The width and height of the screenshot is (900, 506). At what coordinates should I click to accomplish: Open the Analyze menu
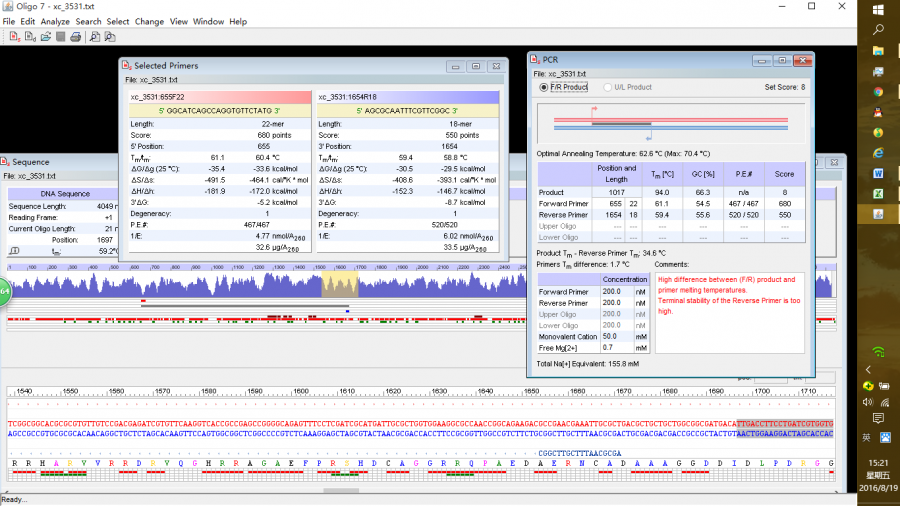(x=55, y=21)
